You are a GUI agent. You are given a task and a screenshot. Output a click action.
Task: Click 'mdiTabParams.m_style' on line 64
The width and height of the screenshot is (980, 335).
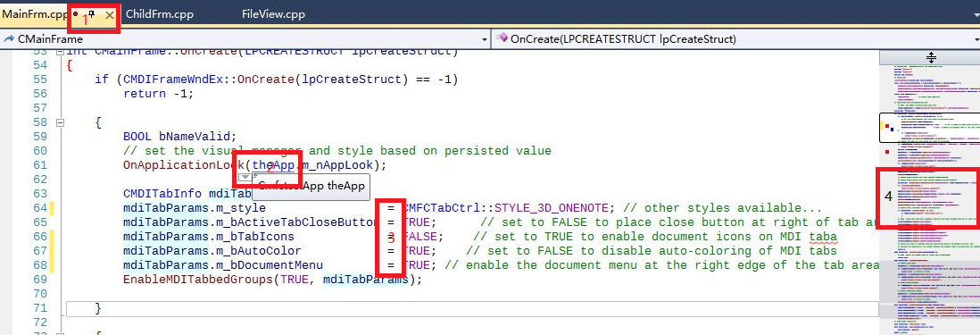195,208
